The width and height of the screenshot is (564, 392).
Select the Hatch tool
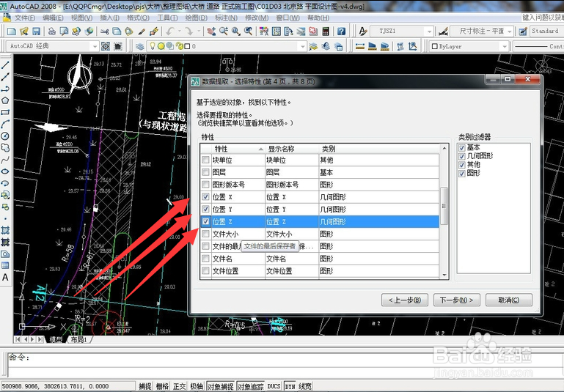click(x=5, y=230)
